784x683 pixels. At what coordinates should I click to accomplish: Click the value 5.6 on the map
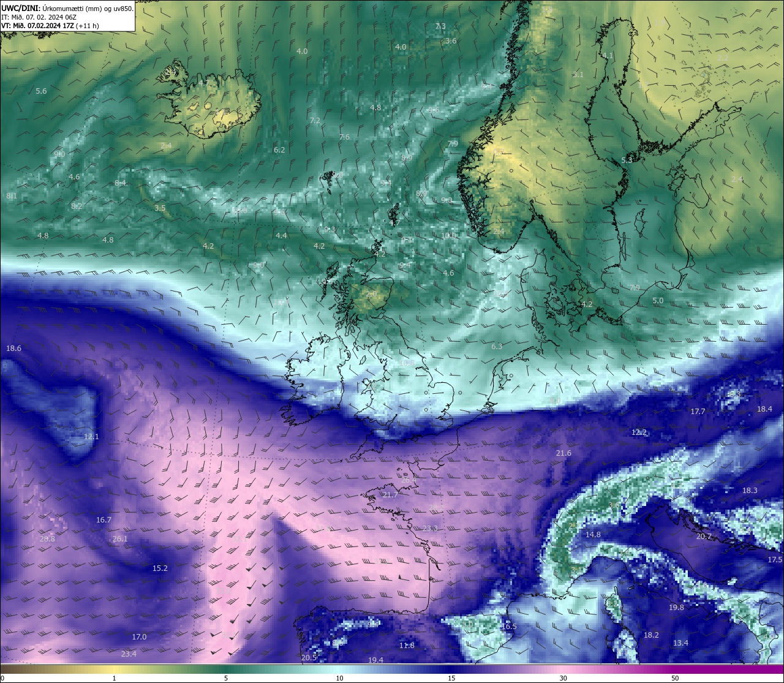[x=41, y=91]
